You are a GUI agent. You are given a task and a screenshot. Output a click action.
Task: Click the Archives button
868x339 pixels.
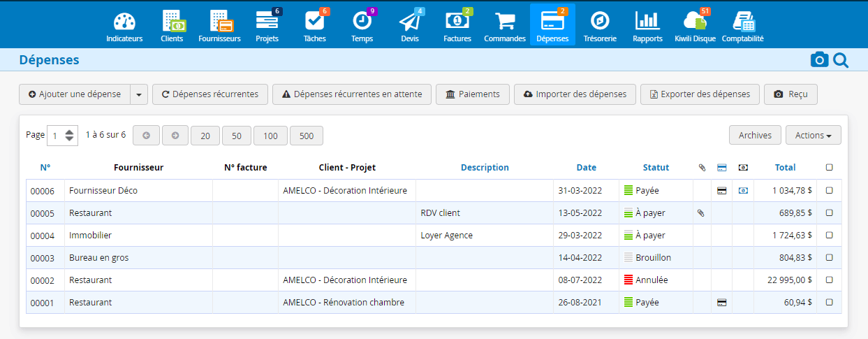(x=755, y=136)
